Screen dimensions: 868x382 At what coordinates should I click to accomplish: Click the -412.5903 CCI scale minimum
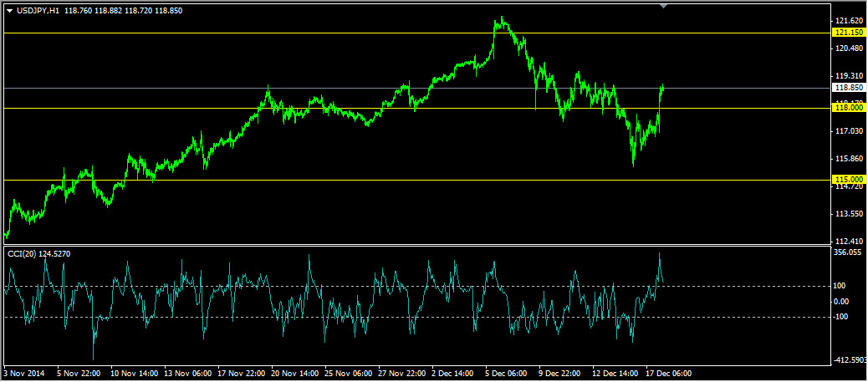tap(850, 360)
